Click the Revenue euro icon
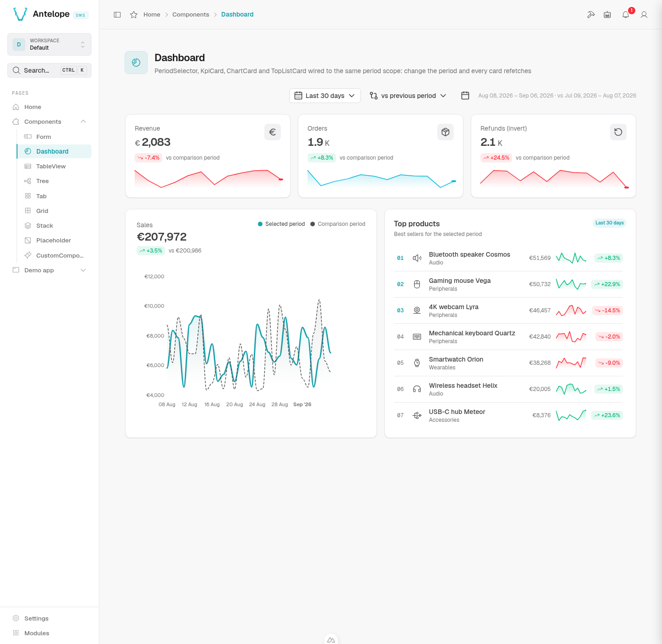 click(273, 132)
